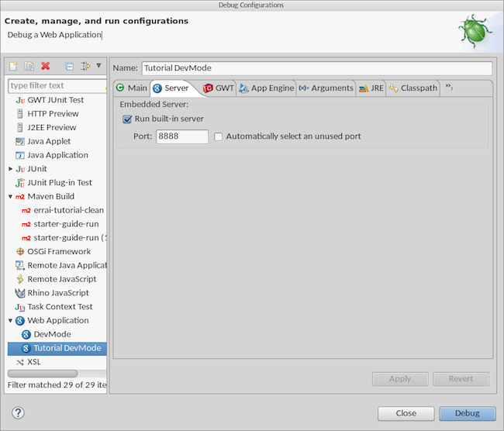The height and width of the screenshot is (431, 504).
Task: Select starter-guide-run configuration
Action: point(66,224)
